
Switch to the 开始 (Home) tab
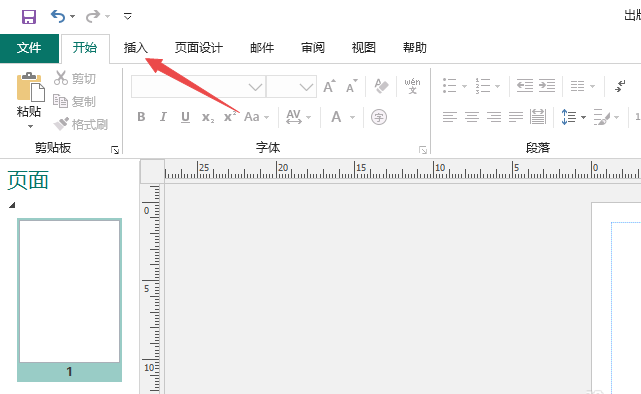85,48
